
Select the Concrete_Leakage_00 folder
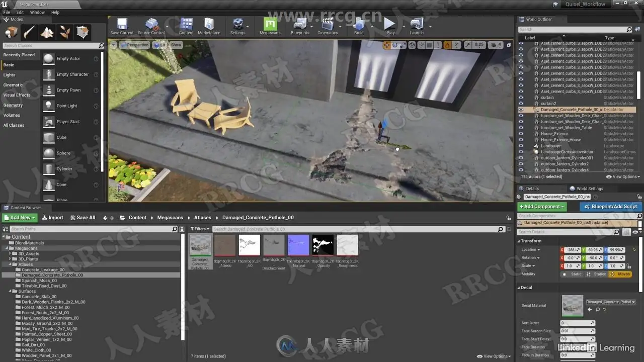(x=43, y=269)
